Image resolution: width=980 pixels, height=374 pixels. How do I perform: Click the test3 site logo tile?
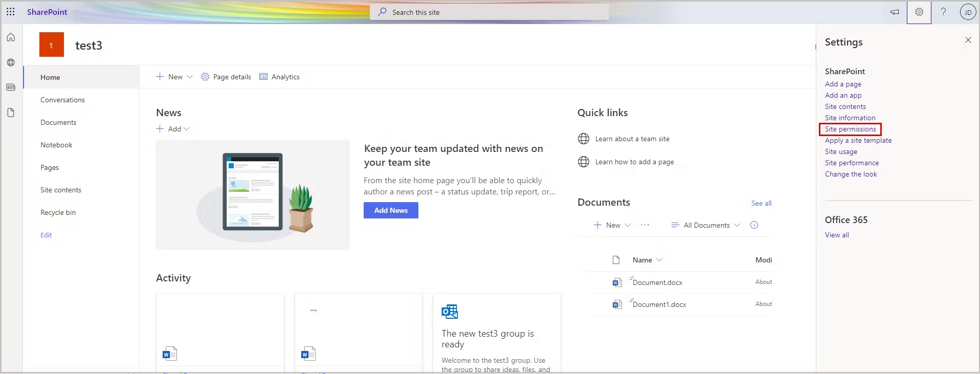(52, 45)
